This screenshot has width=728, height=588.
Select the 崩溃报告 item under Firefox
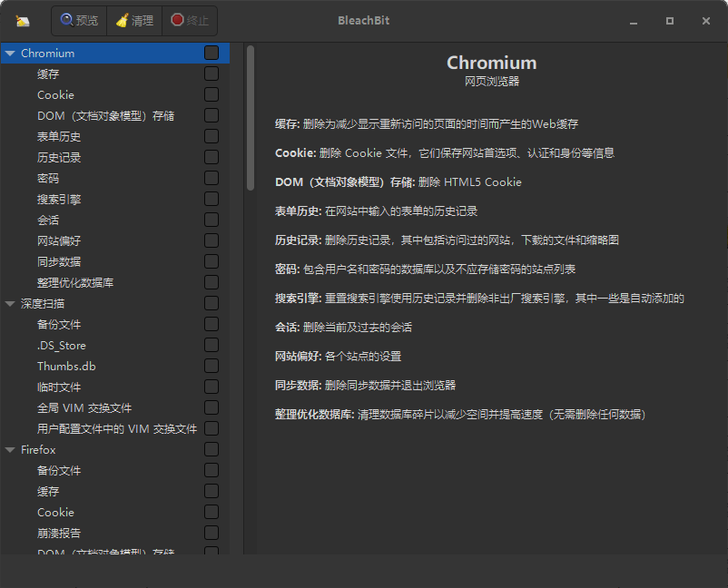59,534
